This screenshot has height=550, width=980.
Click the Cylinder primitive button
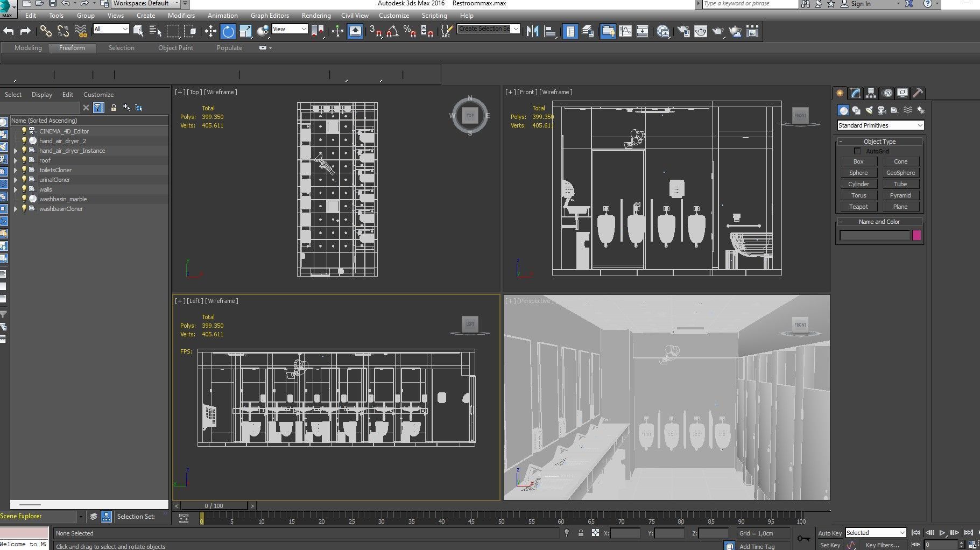[x=858, y=184]
